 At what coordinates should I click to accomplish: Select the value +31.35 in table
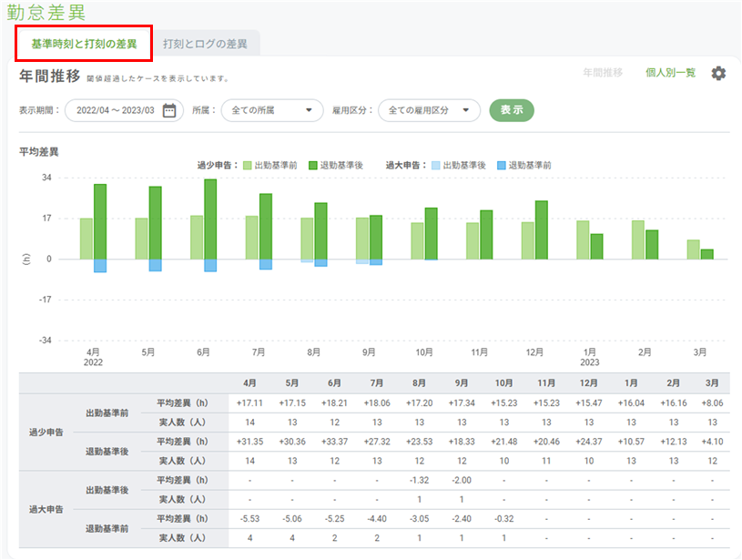tap(249, 442)
